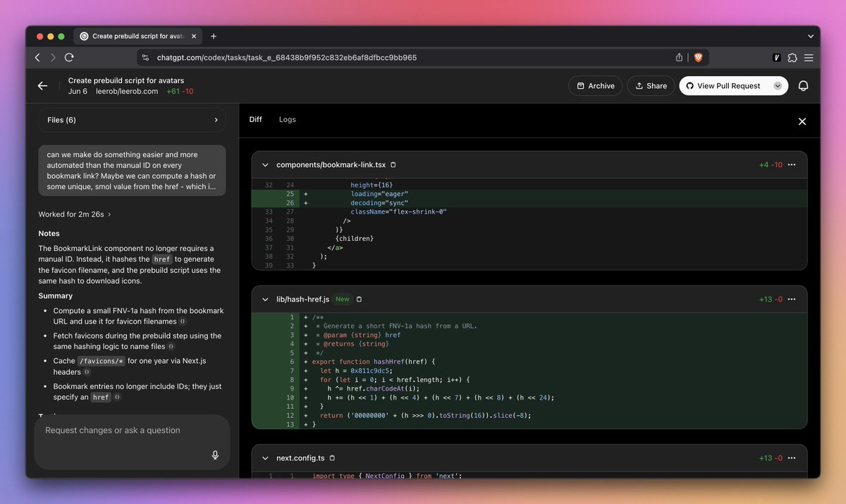
Task: Click 'Create prebuild script for avatars' task title
Action: [126, 80]
